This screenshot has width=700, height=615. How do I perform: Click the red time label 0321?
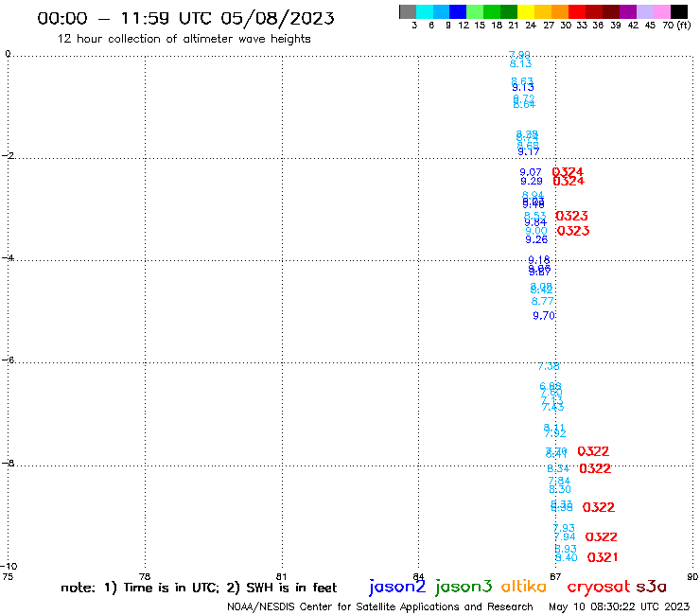point(603,557)
